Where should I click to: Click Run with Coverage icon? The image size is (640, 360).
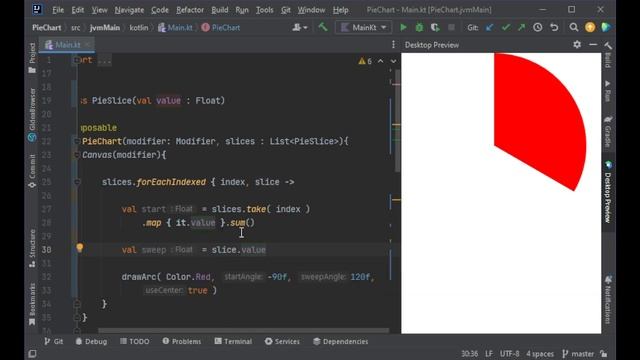(435, 27)
